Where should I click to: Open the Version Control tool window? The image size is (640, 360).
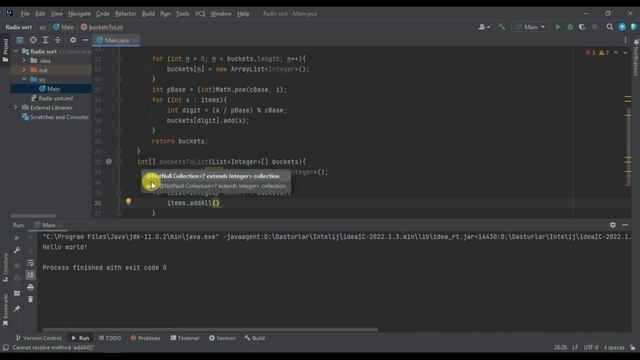(39, 338)
